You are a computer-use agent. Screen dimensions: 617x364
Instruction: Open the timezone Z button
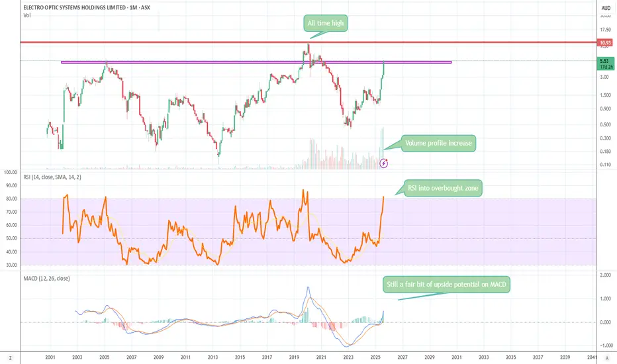click(x=10, y=357)
